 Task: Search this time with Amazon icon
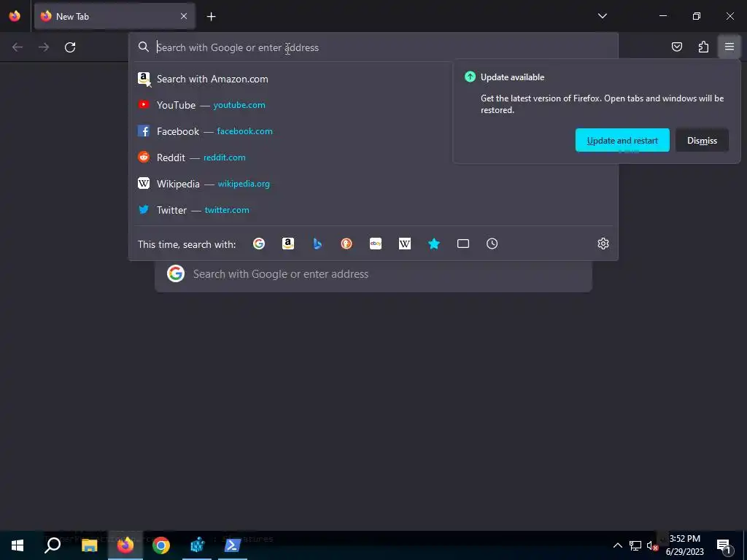pos(287,244)
